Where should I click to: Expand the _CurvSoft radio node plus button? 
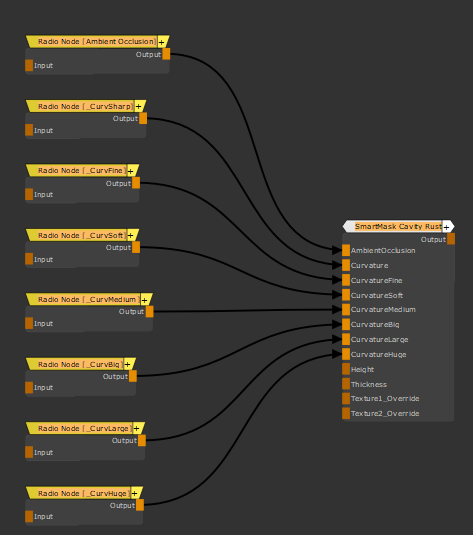130,236
